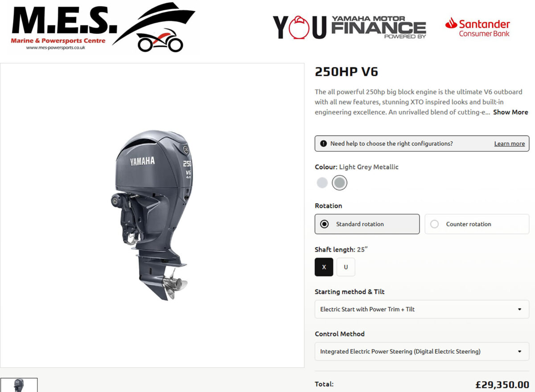The width and height of the screenshot is (535, 392).
Task: Click the 250HP V6 product title
Action: tap(346, 72)
